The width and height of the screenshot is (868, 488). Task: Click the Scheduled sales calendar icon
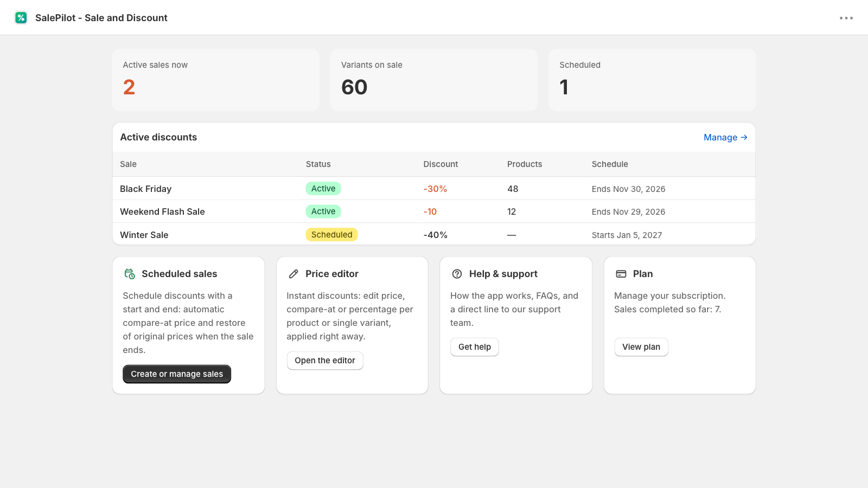tap(130, 274)
